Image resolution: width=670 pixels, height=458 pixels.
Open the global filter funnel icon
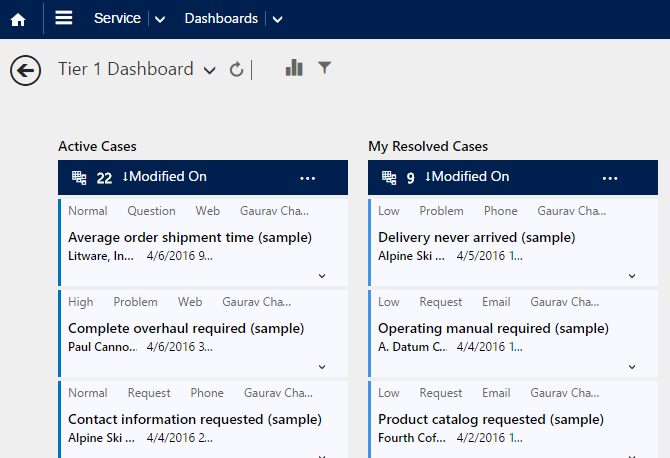[x=325, y=68]
